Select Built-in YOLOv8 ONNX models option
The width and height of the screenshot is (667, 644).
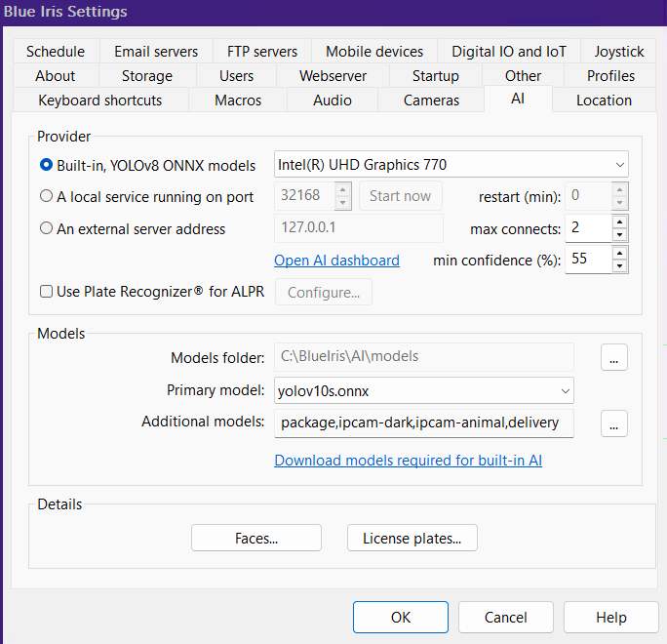tap(47, 165)
